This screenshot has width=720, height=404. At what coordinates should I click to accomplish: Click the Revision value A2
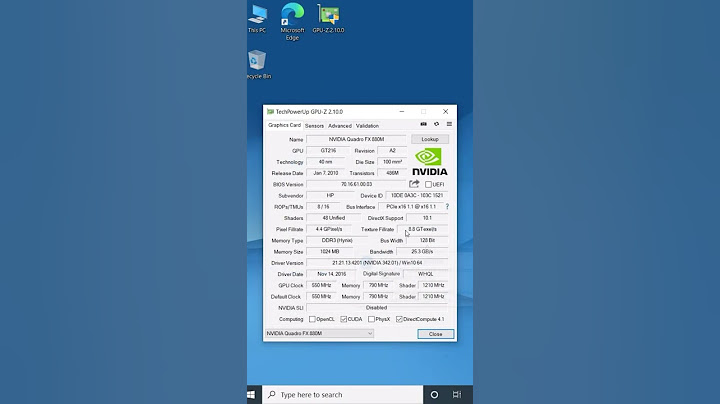pos(392,151)
